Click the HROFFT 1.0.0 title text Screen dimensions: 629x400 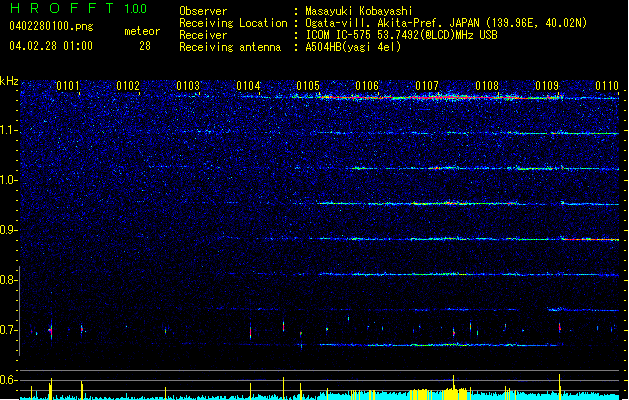pos(79,8)
